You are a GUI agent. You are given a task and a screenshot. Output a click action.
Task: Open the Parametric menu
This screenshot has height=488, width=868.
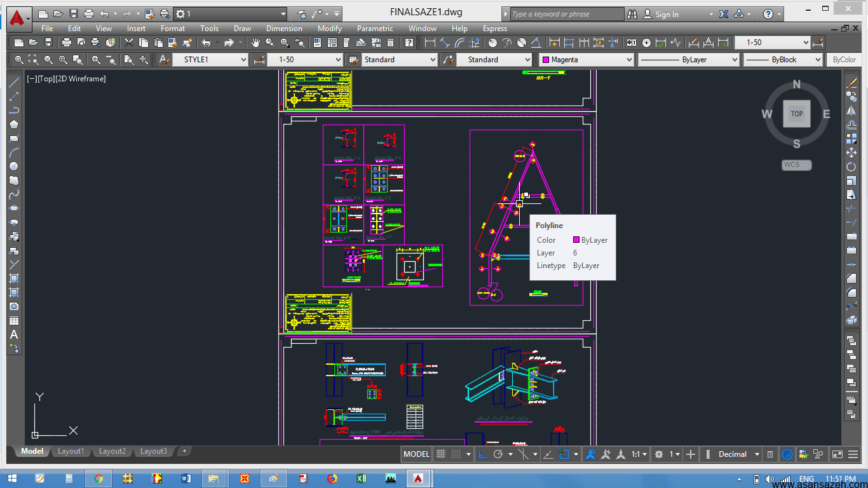375,29
